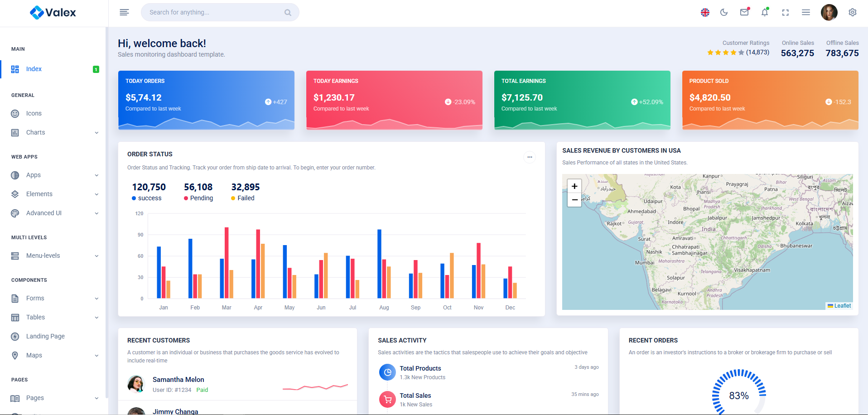Click the customer ratings stars
868x415 pixels.
[726, 53]
